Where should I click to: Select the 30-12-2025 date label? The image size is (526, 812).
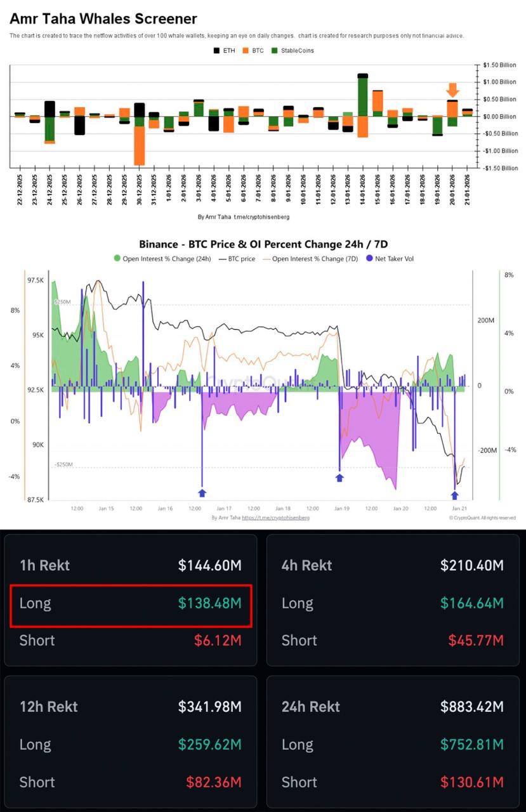click(x=140, y=190)
